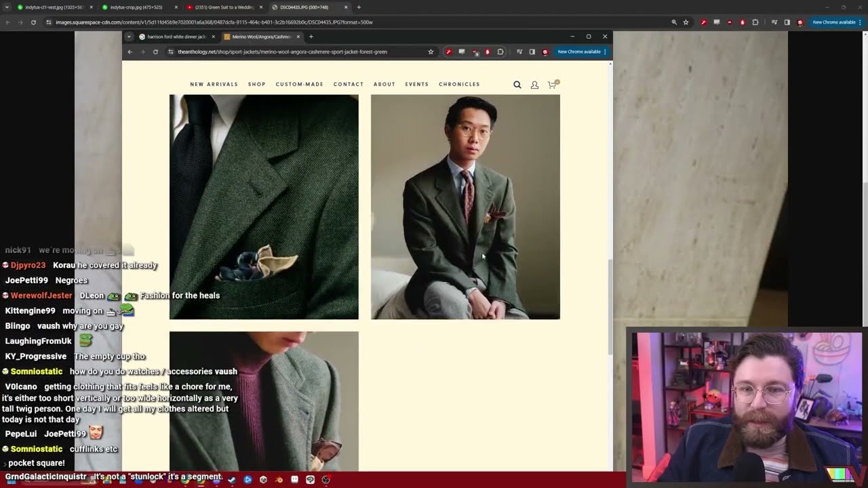Open Steam from the taskbar
The height and width of the screenshot is (488, 868).
[232, 480]
